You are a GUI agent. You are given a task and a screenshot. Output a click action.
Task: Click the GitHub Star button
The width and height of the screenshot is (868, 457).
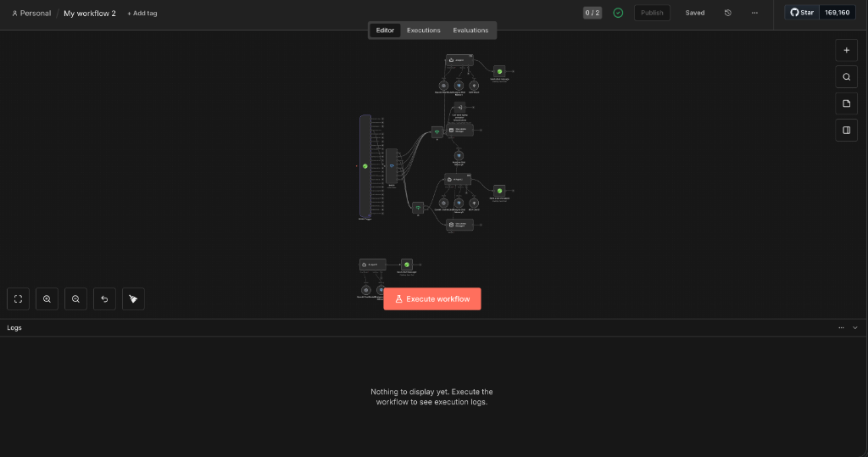pyautogui.click(x=802, y=13)
